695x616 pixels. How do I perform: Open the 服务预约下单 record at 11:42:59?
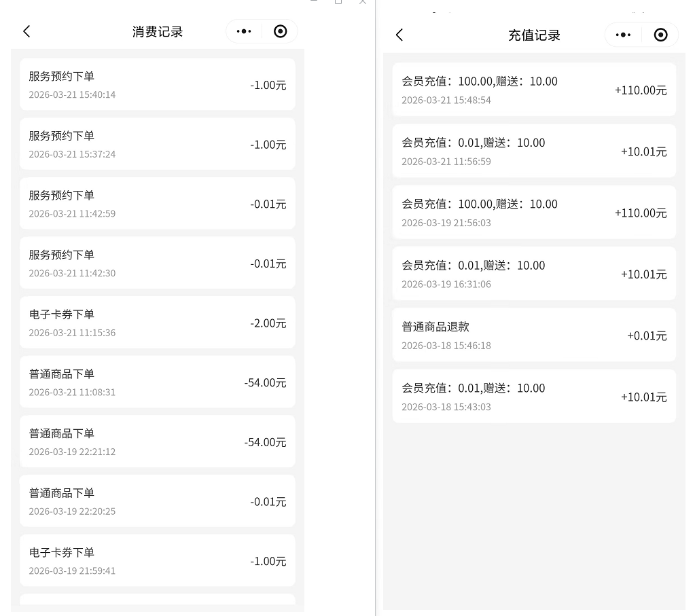158,204
